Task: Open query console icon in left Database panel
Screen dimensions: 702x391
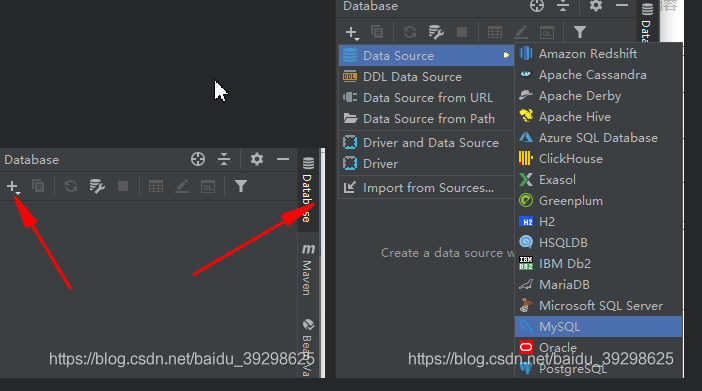Action: click(x=208, y=186)
